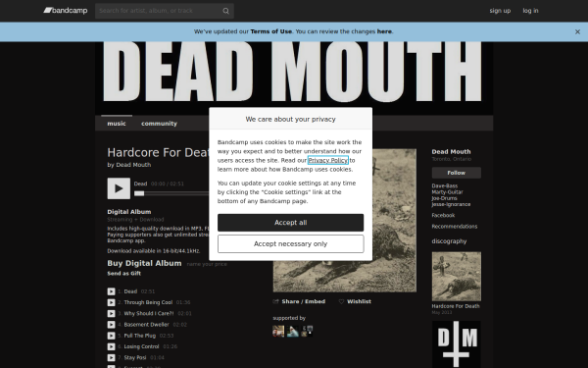Play track 5 Pull The Plug

(112, 336)
